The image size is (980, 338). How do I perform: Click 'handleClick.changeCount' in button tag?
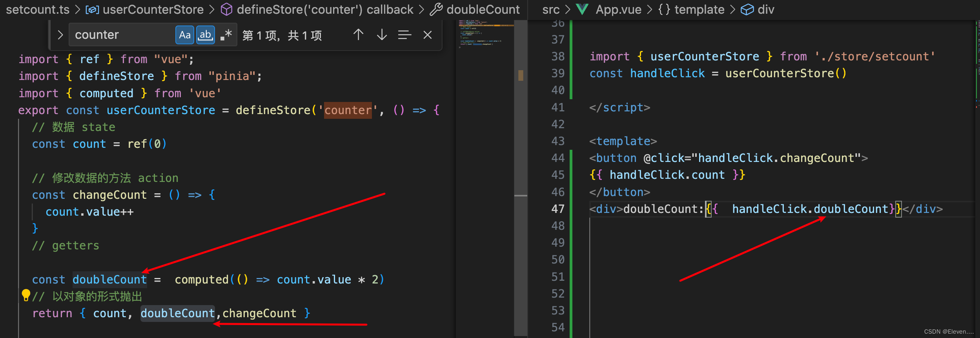[x=776, y=158]
